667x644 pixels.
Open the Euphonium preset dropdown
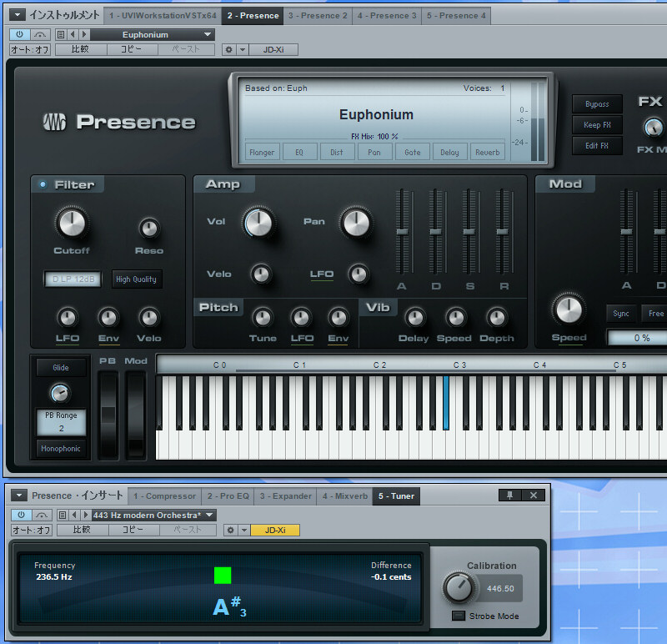point(153,34)
